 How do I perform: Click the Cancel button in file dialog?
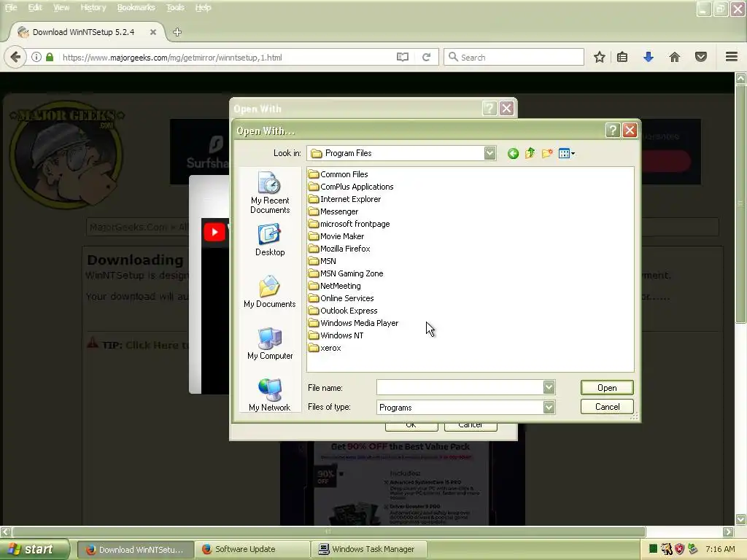pos(607,407)
